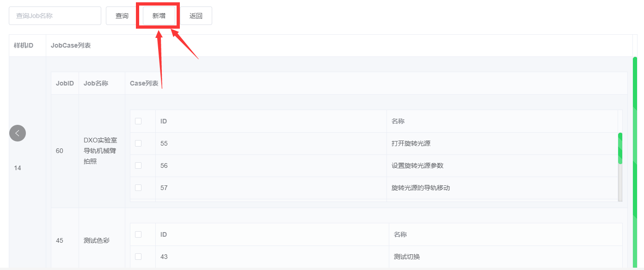Check the checkbox for case 56 设置旋转光源参数
The image size is (644, 270).
(137, 165)
